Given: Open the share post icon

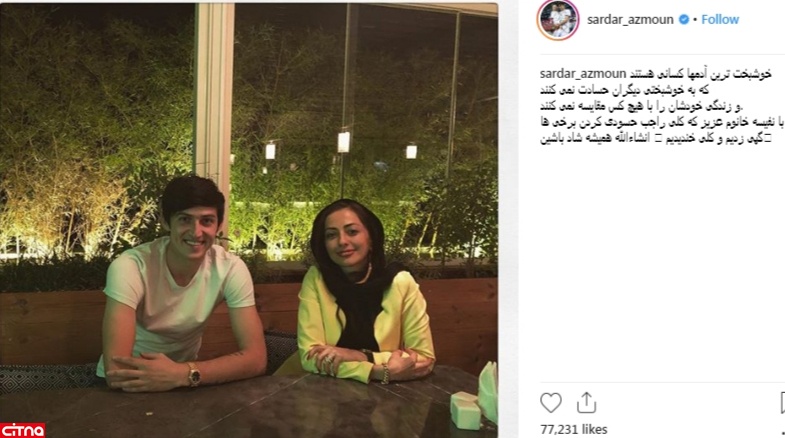Looking at the screenshot, I should click(x=586, y=403).
